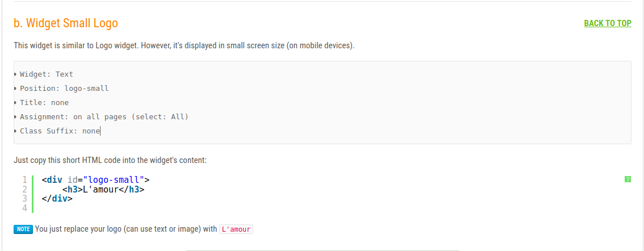
Task: Click the pink L'amour inline code
Action: (236, 229)
